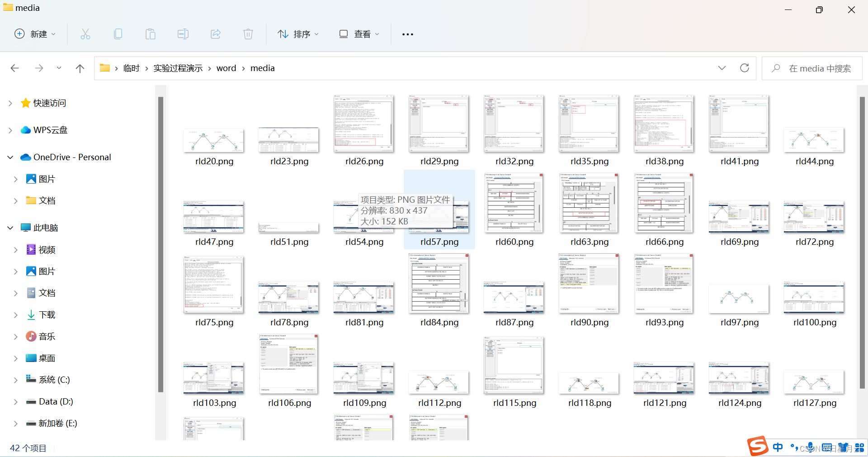The image size is (868, 457).
Task: Go up one folder level
Action: click(x=80, y=68)
